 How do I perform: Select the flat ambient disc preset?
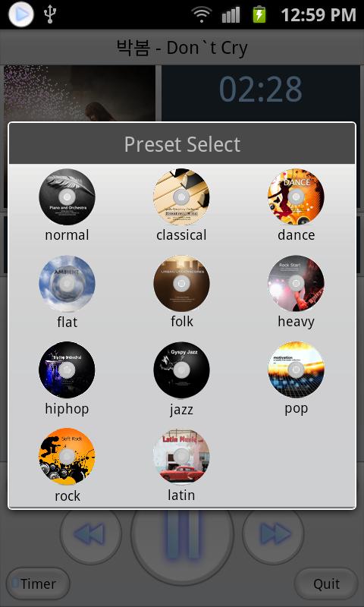[67, 283]
